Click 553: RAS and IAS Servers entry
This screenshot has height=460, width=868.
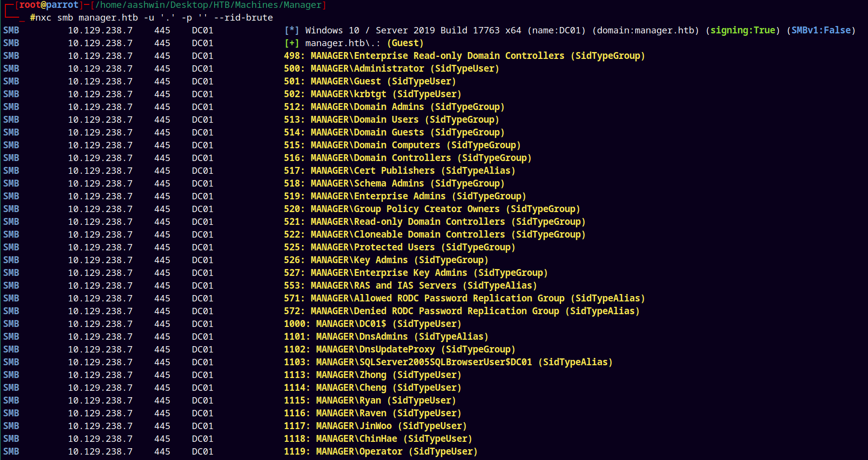coord(410,286)
